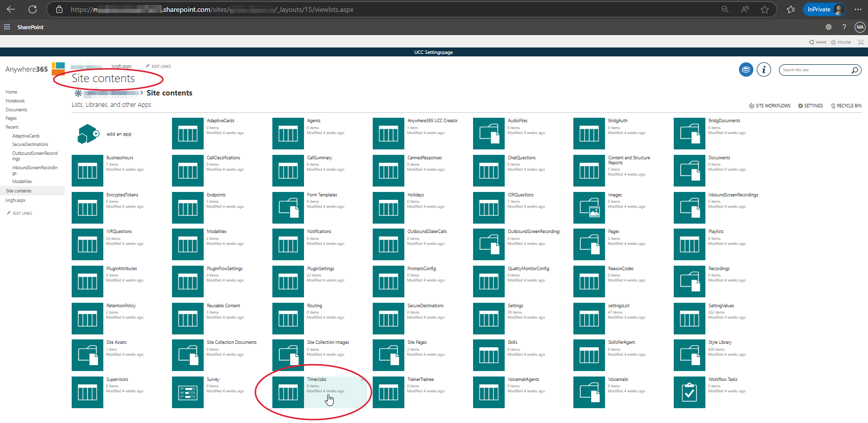Open the Workflow Tasks tile icon
The height and width of the screenshot is (423, 868).
pyautogui.click(x=690, y=392)
